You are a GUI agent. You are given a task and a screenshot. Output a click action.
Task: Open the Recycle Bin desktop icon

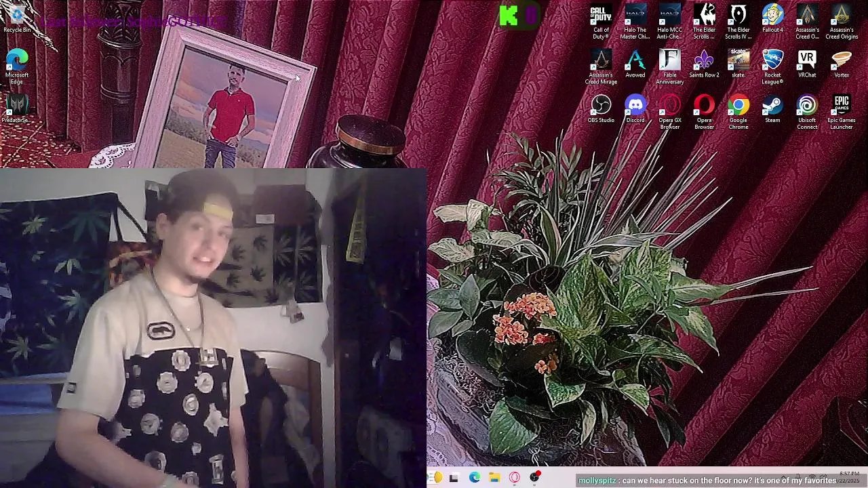(17, 19)
